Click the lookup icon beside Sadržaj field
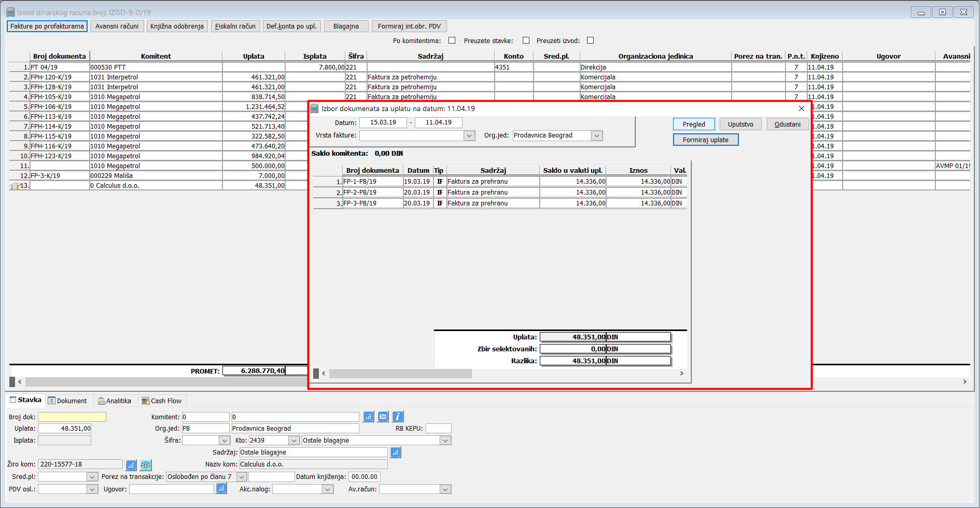Screen dimensions: 980x508 (x=396, y=452)
